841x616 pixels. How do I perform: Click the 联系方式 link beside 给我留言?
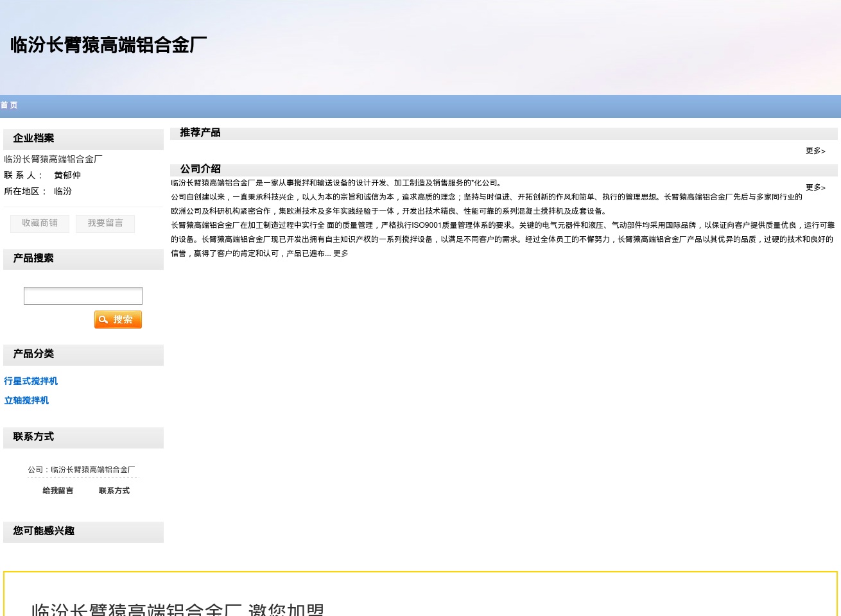point(114,491)
